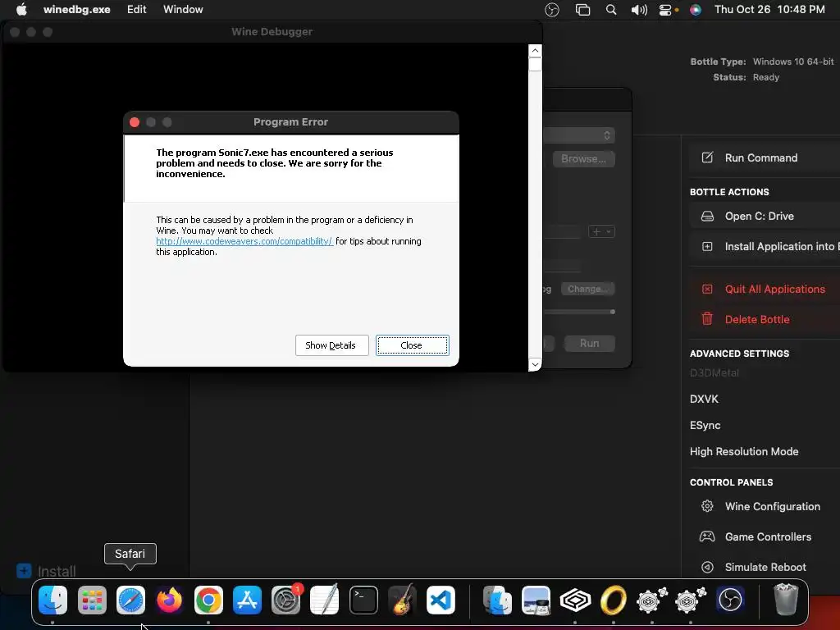840x630 pixels.
Task: Click Change... in the background run dialog
Action: pos(587,289)
